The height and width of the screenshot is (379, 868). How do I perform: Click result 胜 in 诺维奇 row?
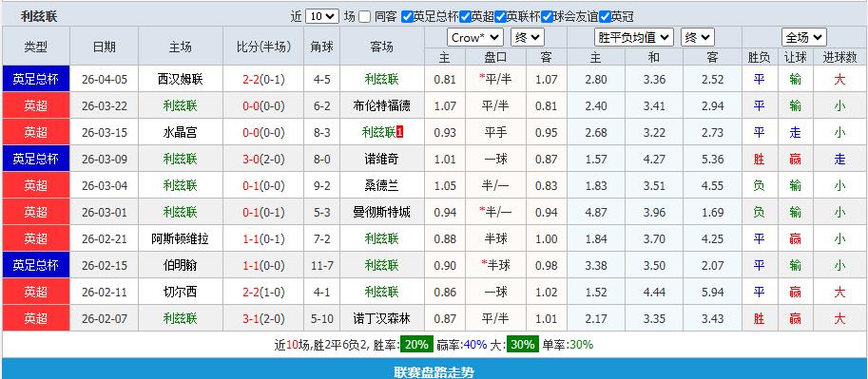(759, 159)
